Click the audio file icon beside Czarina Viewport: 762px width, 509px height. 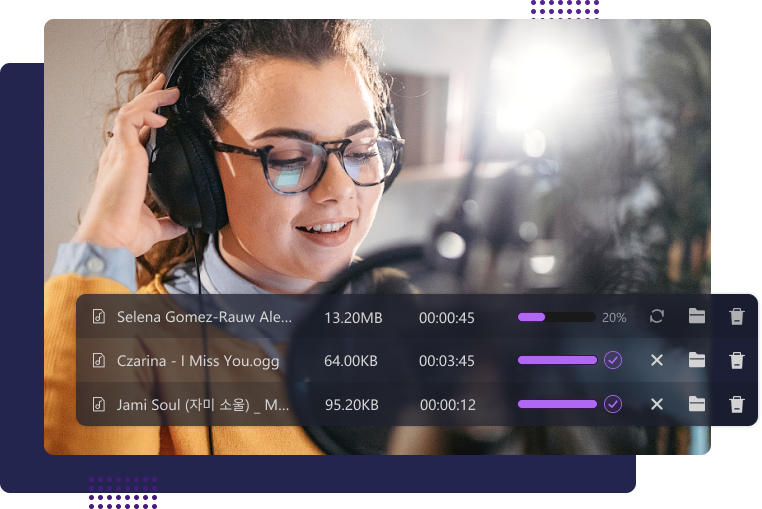[x=99, y=360]
